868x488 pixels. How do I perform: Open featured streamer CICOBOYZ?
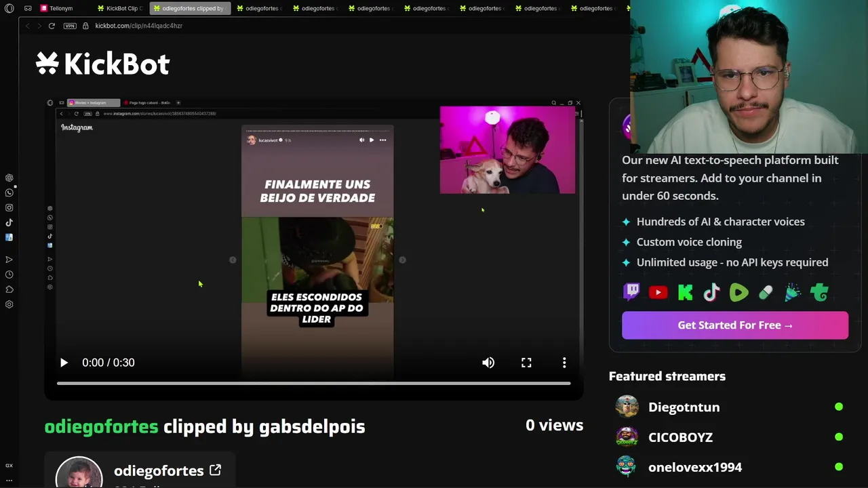tap(680, 437)
